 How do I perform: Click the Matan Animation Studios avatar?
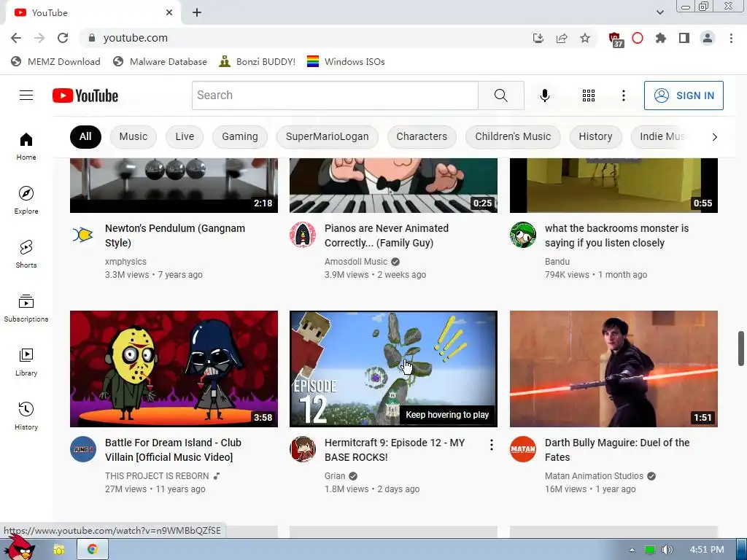coord(522,449)
